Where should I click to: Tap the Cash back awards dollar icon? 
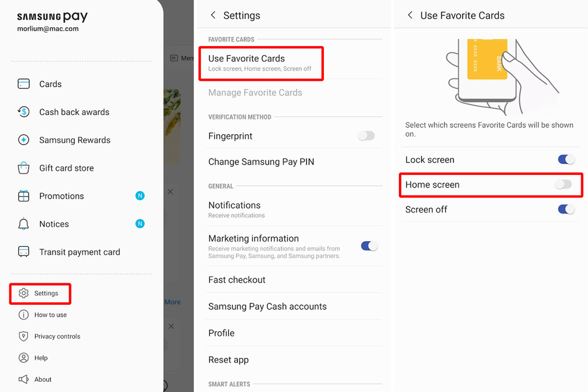click(24, 112)
